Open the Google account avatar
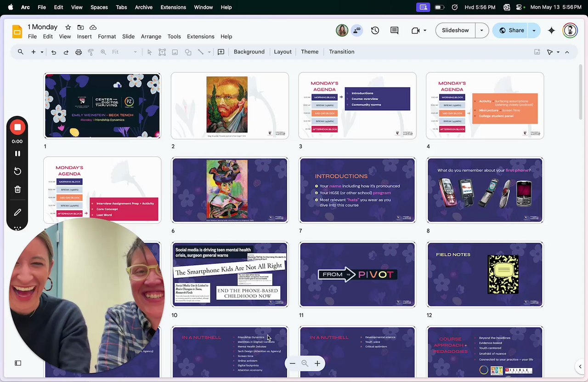The height and width of the screenshot is (382, 588). [570, 30]
